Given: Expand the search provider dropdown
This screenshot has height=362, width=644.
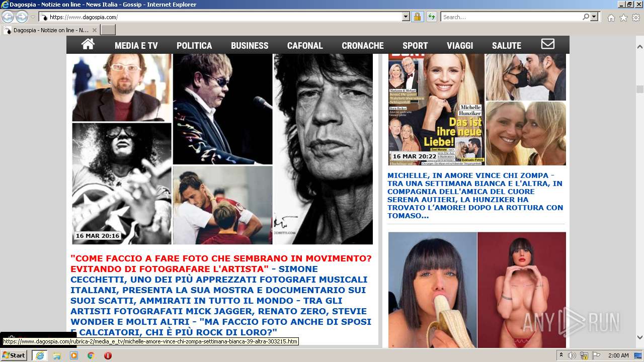Looking at the screenshot, I should tap(595, 17).
